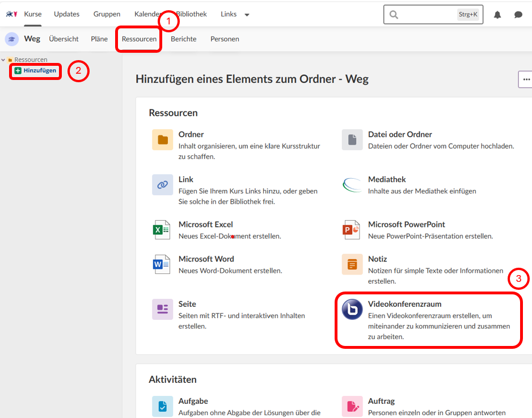532x418 pixels.
Task: Open the Datei oder Ordner upload option
Action: point(400,134)
